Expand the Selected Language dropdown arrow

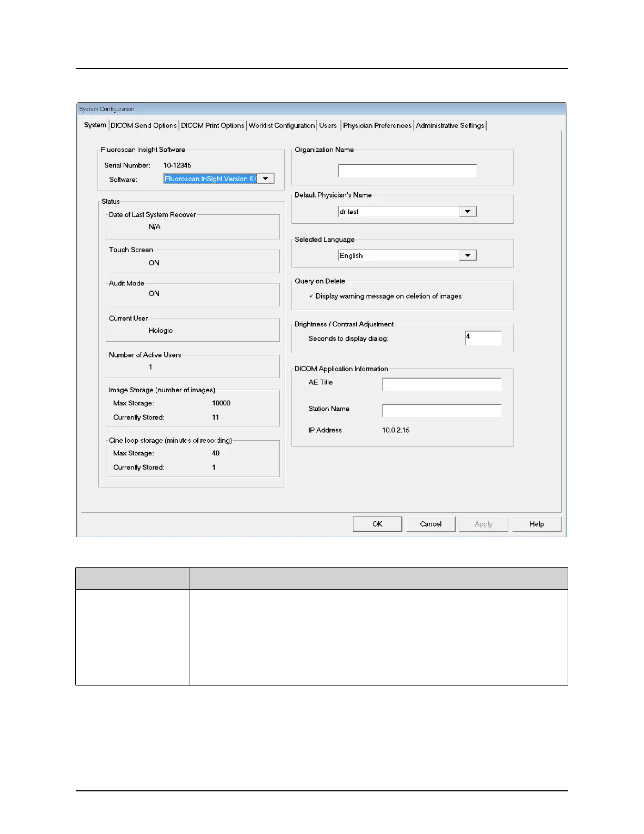(x=468, y=255)
